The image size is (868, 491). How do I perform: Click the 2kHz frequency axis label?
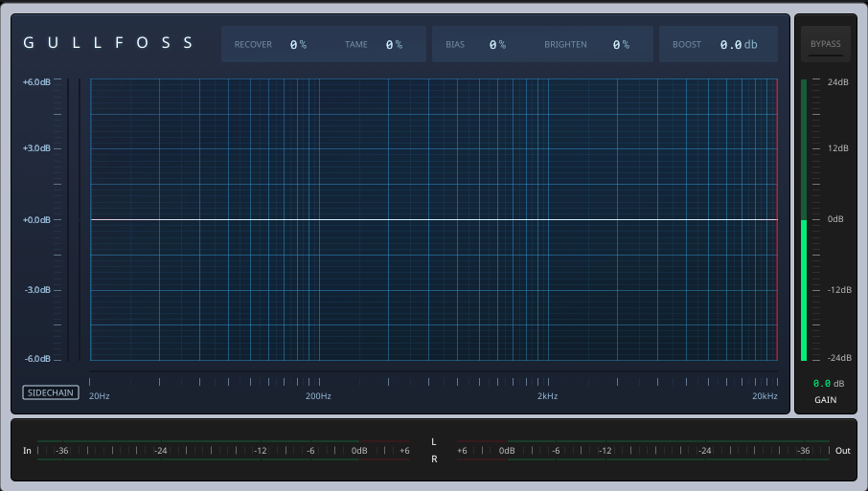[x=547, y=396]
